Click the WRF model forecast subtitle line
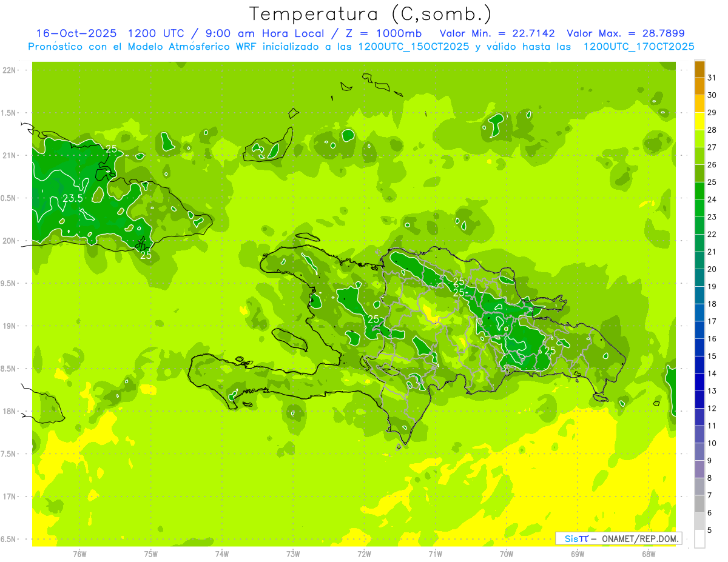Viewport: 728px width, 562px height. (360, 47)
